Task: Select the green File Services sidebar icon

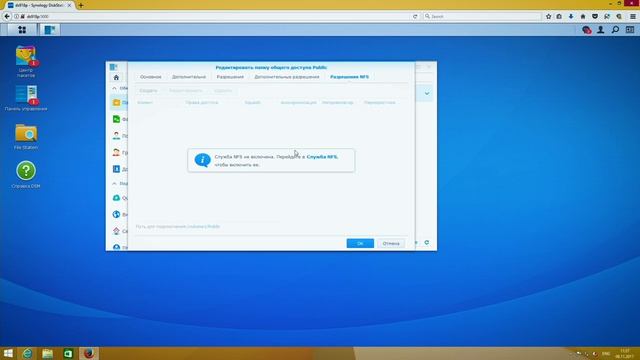Action: coord(116,119)
